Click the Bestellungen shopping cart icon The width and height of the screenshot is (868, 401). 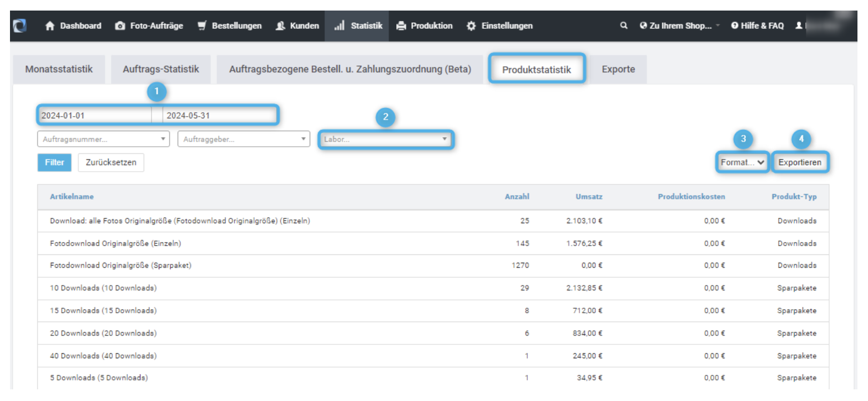coord(203,26)
